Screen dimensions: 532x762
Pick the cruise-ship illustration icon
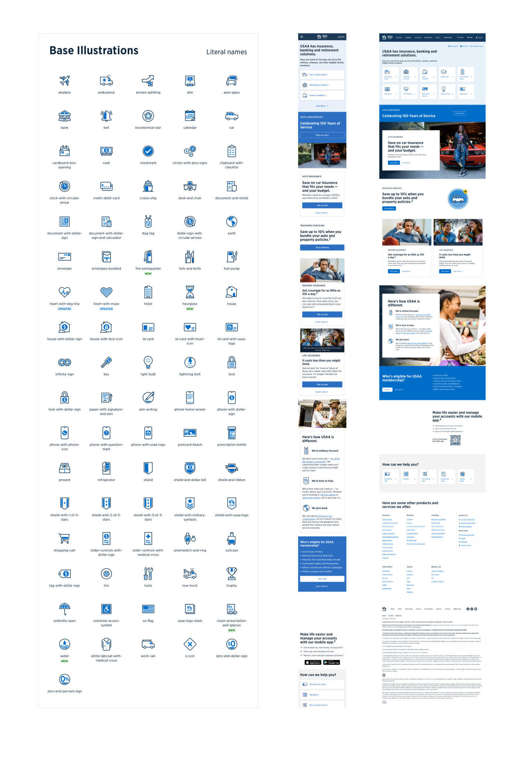coord(148,186)
